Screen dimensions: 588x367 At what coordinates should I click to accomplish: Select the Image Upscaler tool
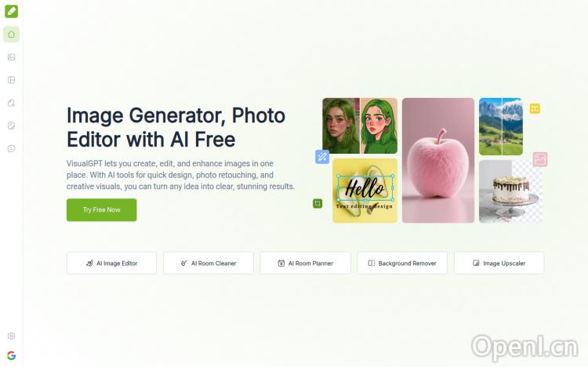pos(499,263)
